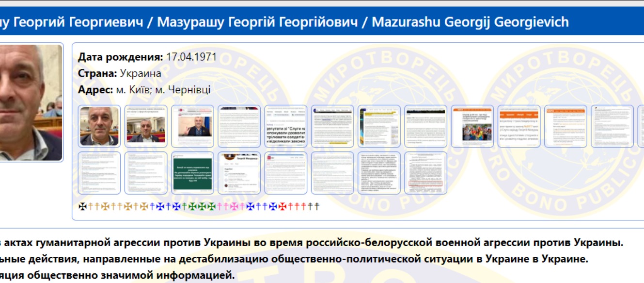Click the address text м. Київ; м. Чернівці
This screenshot has height=283, width=644.
(x=163, y=90)
